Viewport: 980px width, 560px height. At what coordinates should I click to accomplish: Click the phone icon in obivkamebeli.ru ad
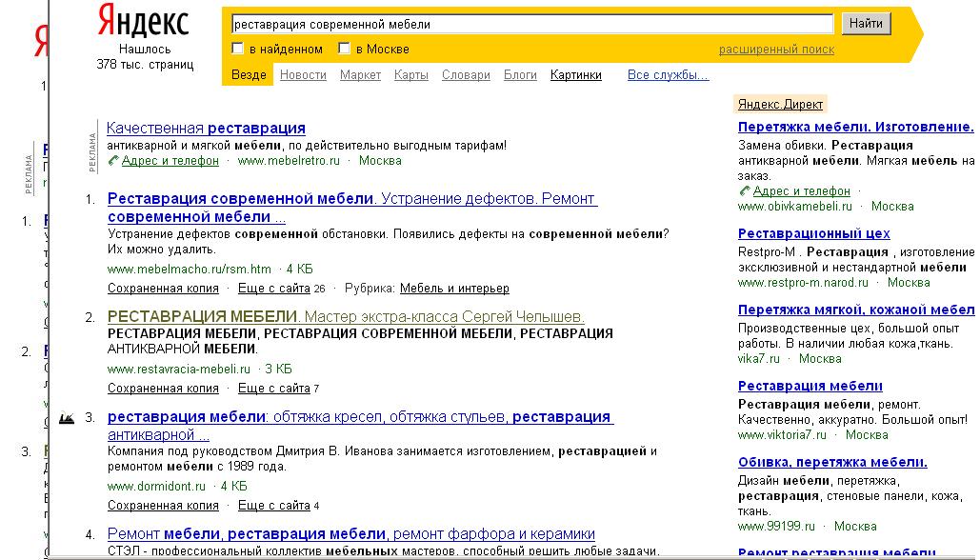click(745, 190)
